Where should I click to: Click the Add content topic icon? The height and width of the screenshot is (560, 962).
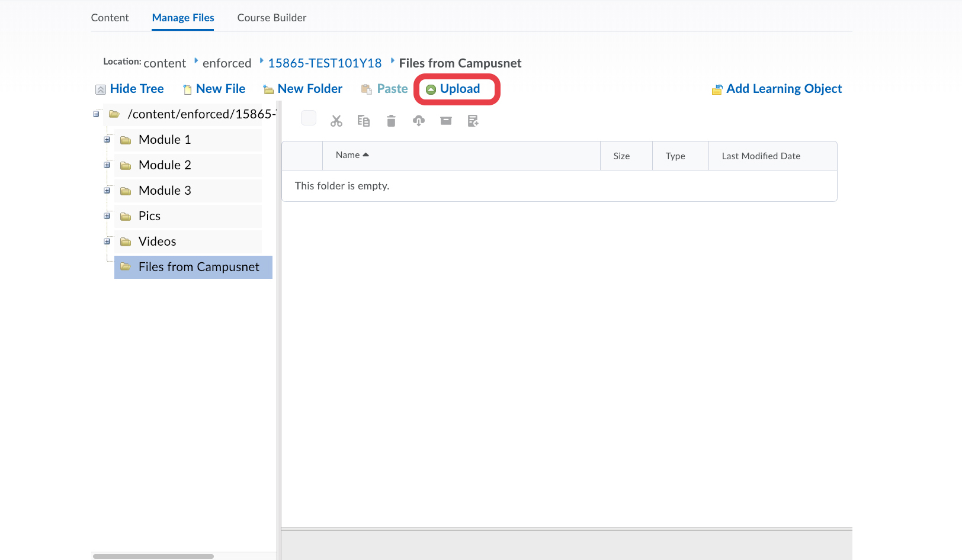pyautogui.click(x=473, y=121)
